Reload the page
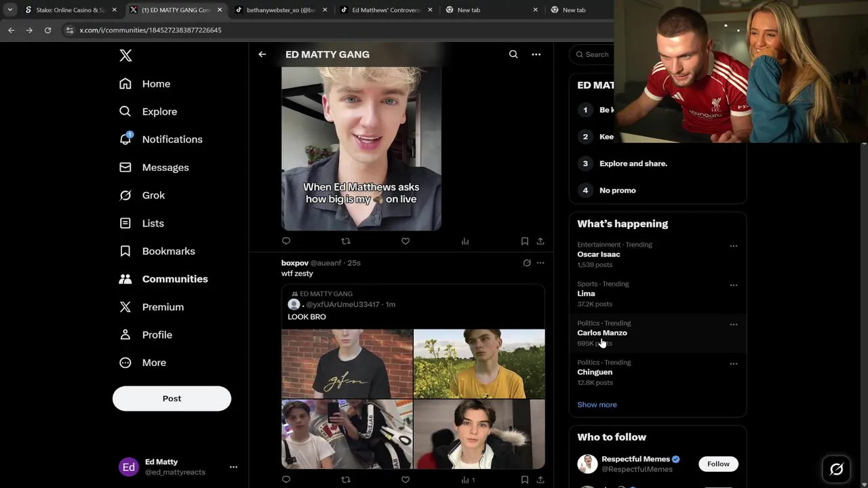868x488 pixels. 47,30
